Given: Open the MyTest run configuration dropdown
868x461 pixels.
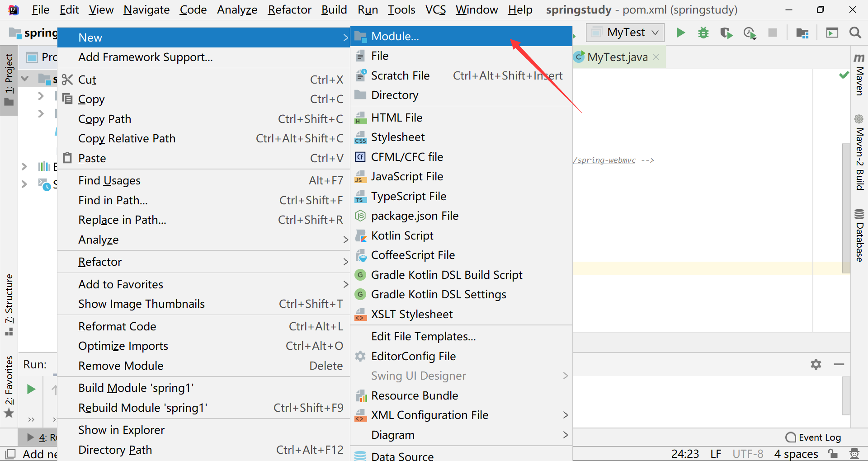Looking at the screenshot, I should point(625,33).
